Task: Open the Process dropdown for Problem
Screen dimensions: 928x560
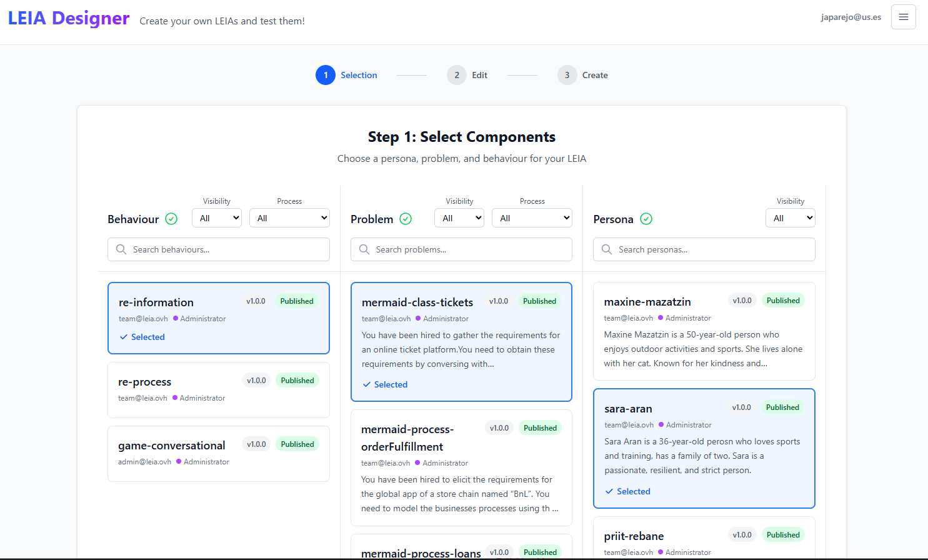Action: coord(532,217)
